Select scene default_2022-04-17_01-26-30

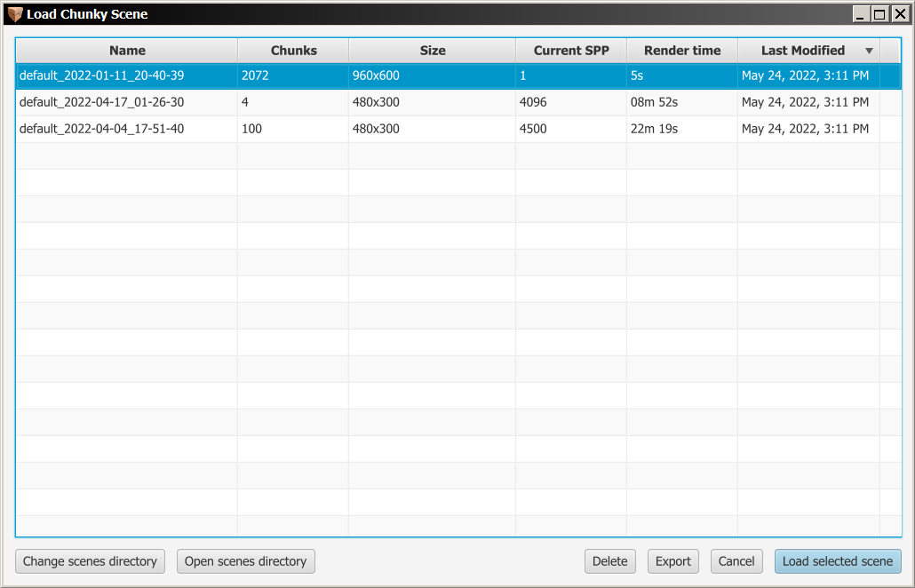click(127, 102)
